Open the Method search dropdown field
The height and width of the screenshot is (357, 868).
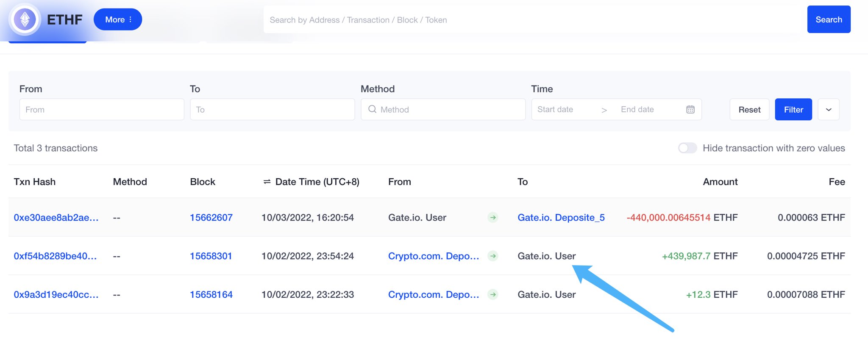tap(443, 110)
